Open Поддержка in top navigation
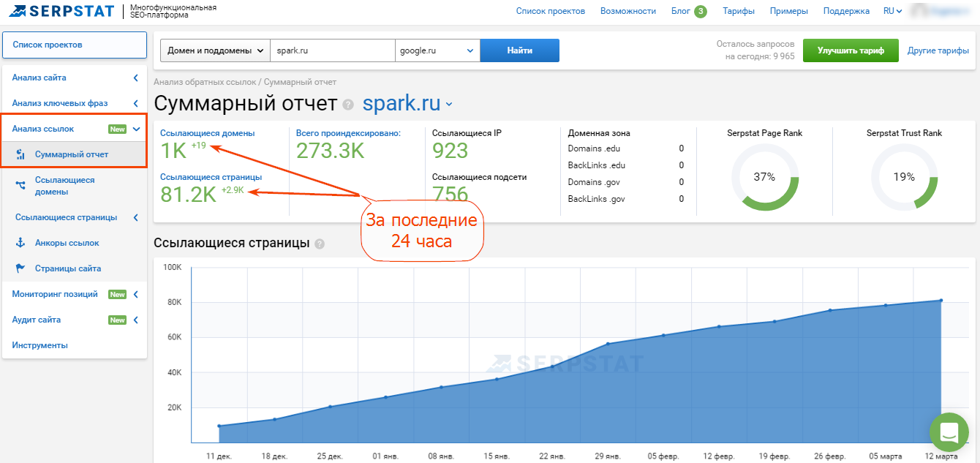980x463 pixels. [x=846, y=11]
